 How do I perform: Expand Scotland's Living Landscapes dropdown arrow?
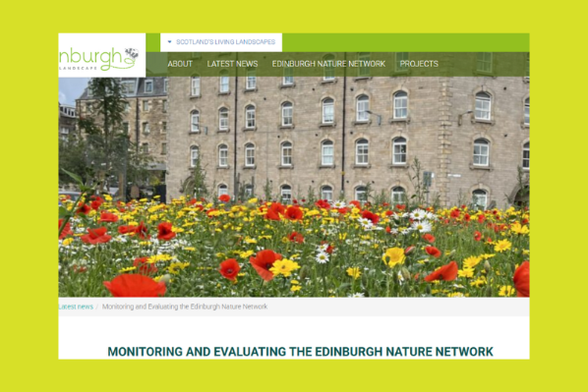point(169,42)
